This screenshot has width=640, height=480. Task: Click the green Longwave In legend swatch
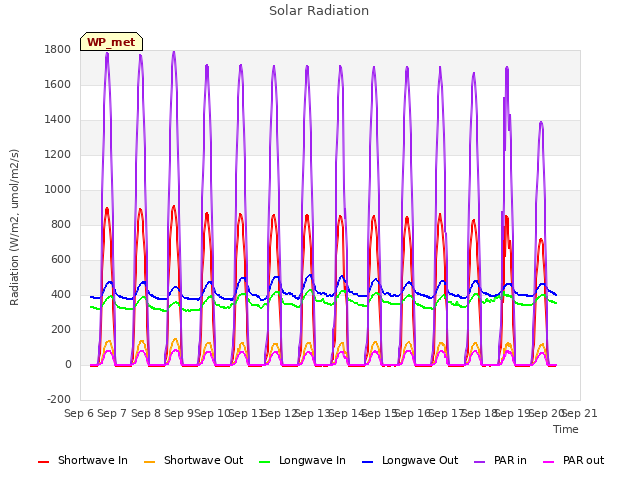(265, 462)
